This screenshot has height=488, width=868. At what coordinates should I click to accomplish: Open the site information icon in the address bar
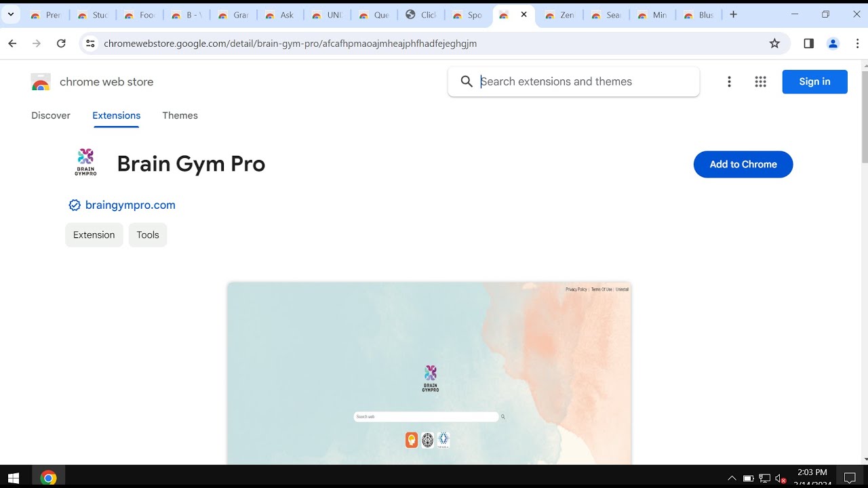click(x=90, y=43)
